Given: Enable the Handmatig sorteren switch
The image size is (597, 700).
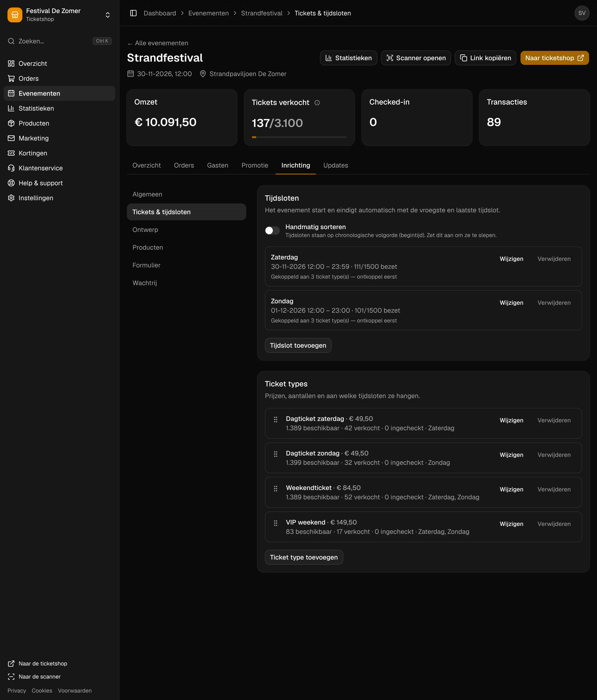Looking at the screenshot, I should pyautogui.click(x=273, y=230).
